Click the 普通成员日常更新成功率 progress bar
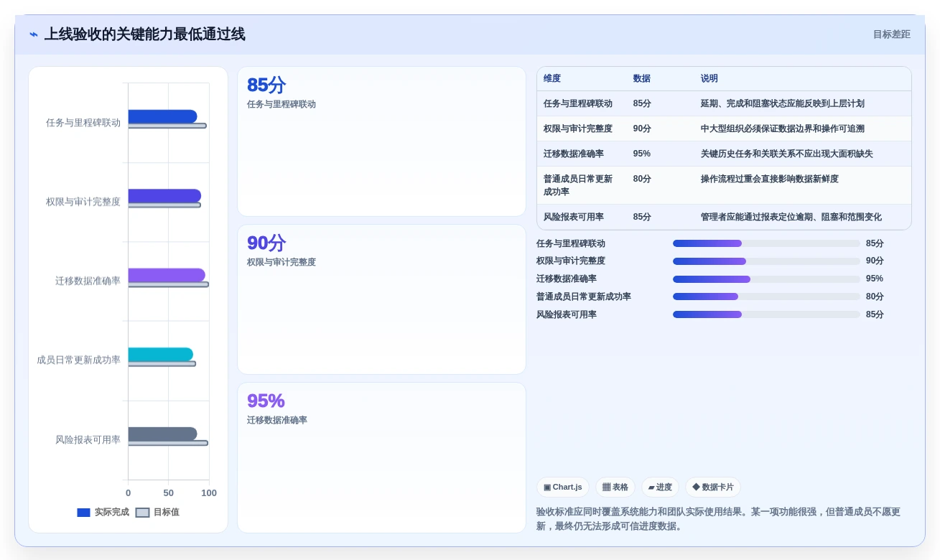Viewport: 940px width, 560px height. coord(766,297)
